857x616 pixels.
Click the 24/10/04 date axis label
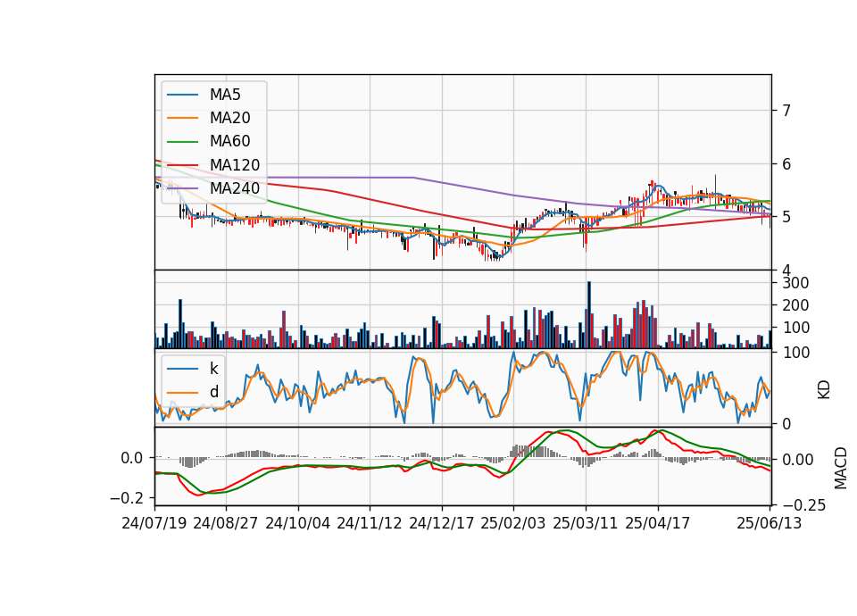(298, 523)
